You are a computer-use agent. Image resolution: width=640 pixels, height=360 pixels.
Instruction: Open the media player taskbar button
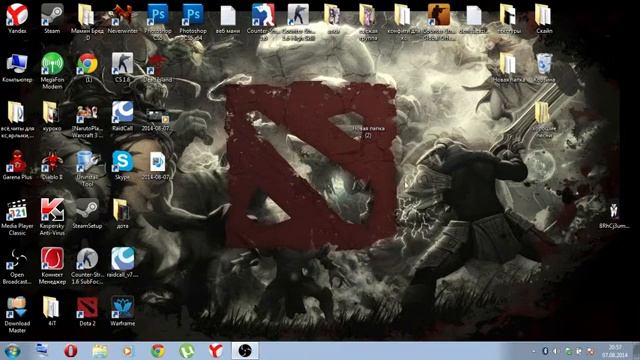coord(128,351)
